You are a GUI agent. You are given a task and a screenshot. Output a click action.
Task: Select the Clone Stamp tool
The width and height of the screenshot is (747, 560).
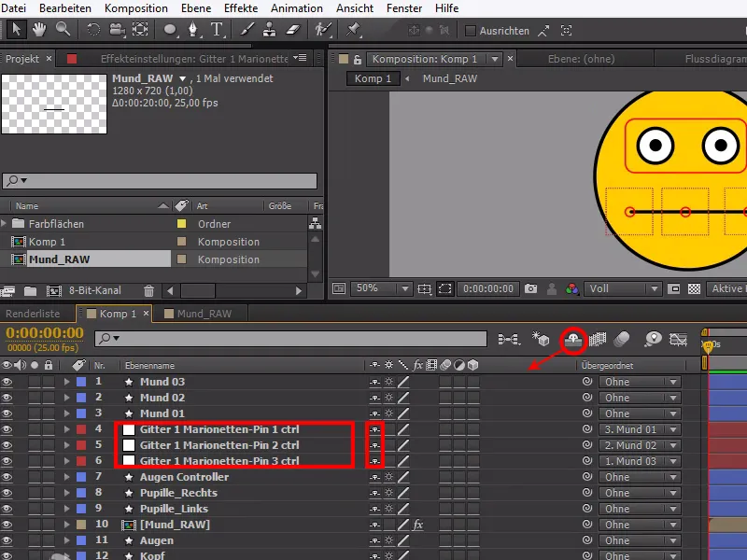[x=267, y=30]
